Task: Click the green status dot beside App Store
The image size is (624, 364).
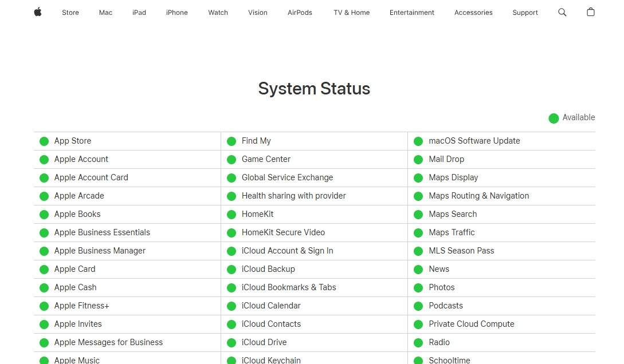Action: click(44, 141)
